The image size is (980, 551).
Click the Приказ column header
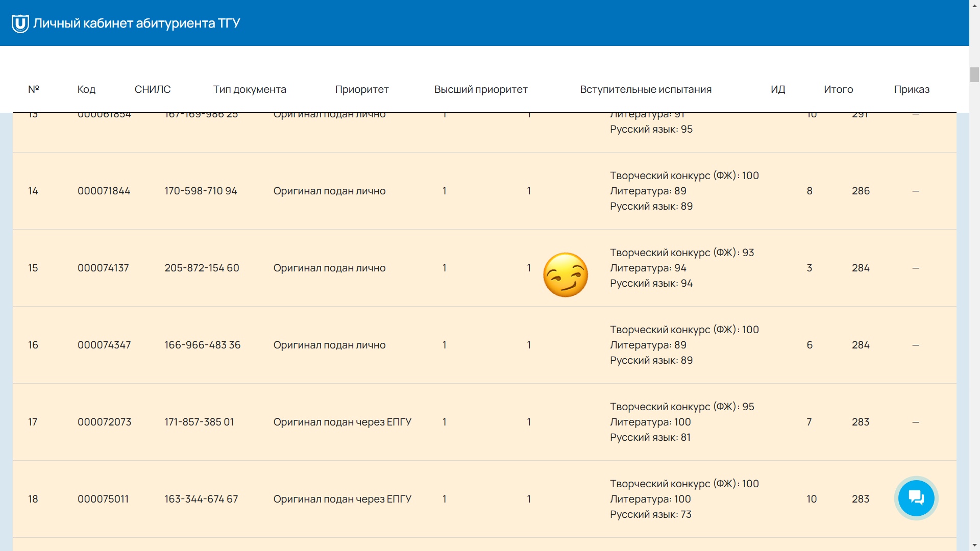pos(912,89)
